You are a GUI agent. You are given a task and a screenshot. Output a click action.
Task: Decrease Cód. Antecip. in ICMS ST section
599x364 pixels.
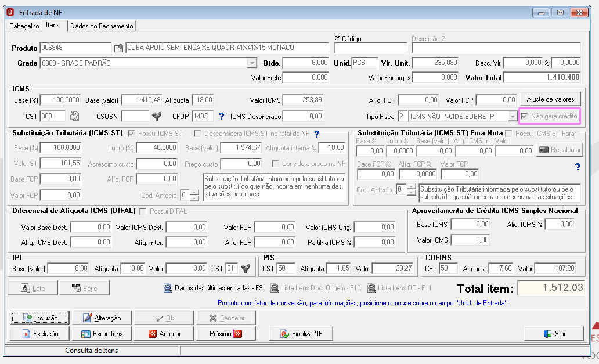pos(194,198)
